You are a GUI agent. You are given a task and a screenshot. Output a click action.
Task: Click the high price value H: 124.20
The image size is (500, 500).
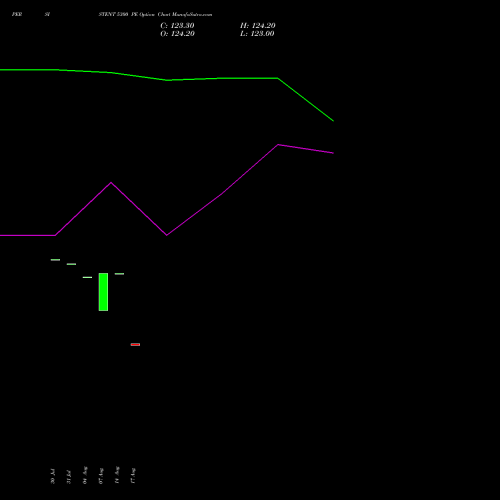pyautogui.click(x=258, y=26)
